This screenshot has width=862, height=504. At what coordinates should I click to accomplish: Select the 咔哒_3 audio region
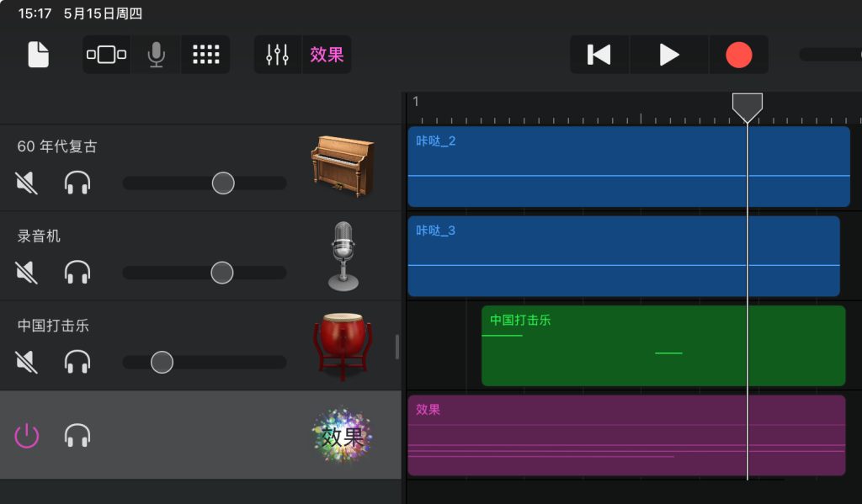[x=624, y=256]
